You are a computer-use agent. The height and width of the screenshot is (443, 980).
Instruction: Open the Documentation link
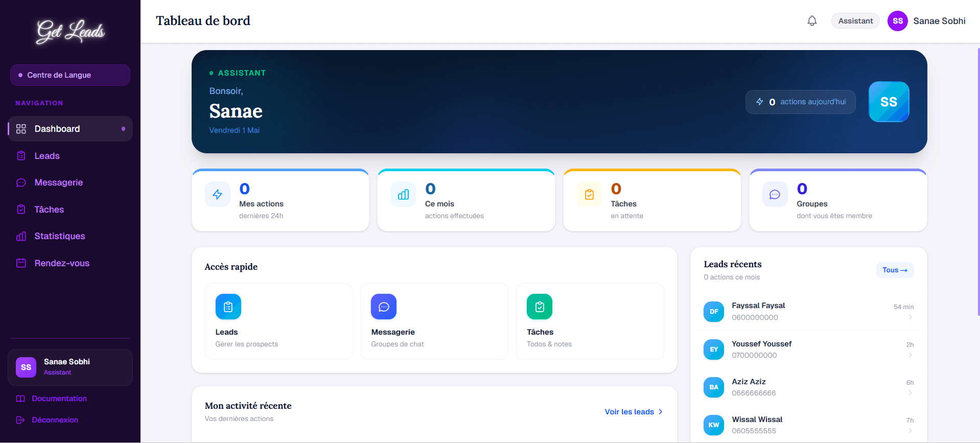(x=52, y=399)
